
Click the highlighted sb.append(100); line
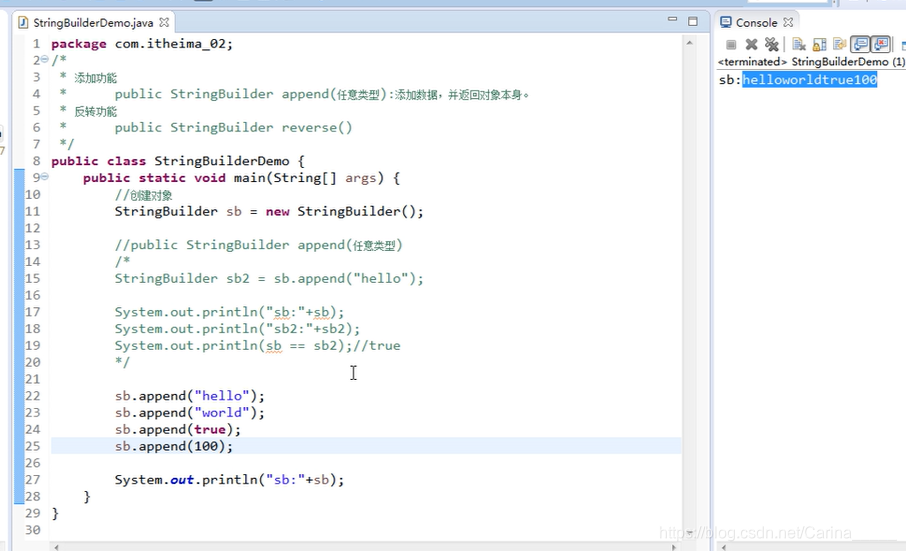[x=173, y=446]
